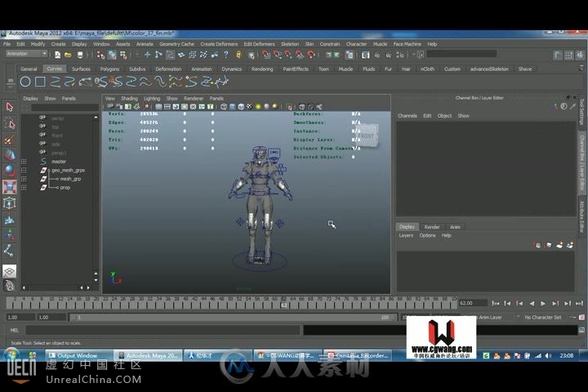Open the viewport Shading menu
Viewport: 588px width, 392px height.
coord(129,99)
